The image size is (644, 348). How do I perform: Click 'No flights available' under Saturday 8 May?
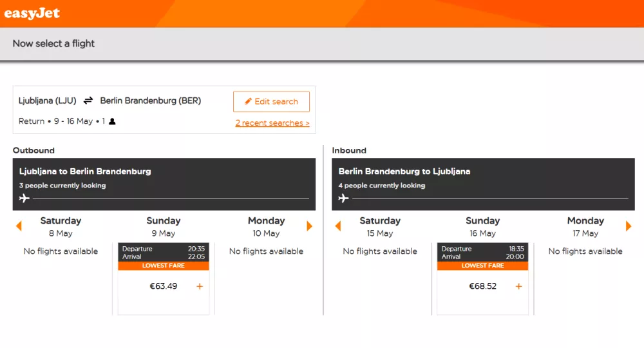pyautogui.click(x=61, y=251)
